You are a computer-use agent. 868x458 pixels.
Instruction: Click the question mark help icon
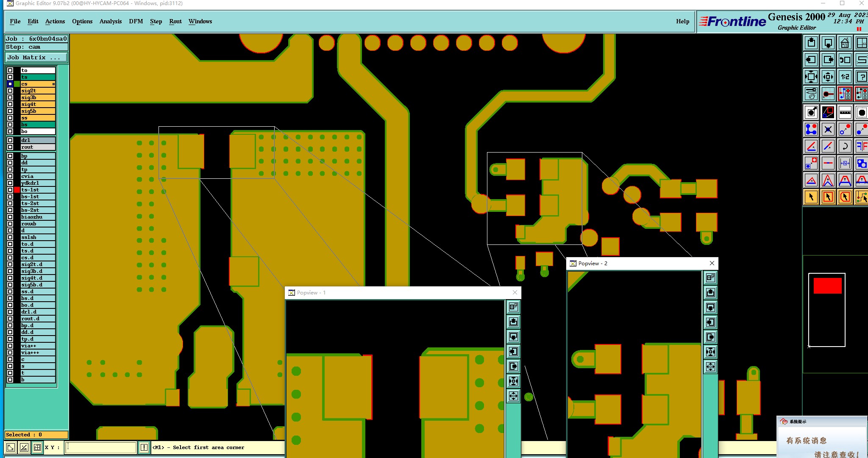click(862, 77)
